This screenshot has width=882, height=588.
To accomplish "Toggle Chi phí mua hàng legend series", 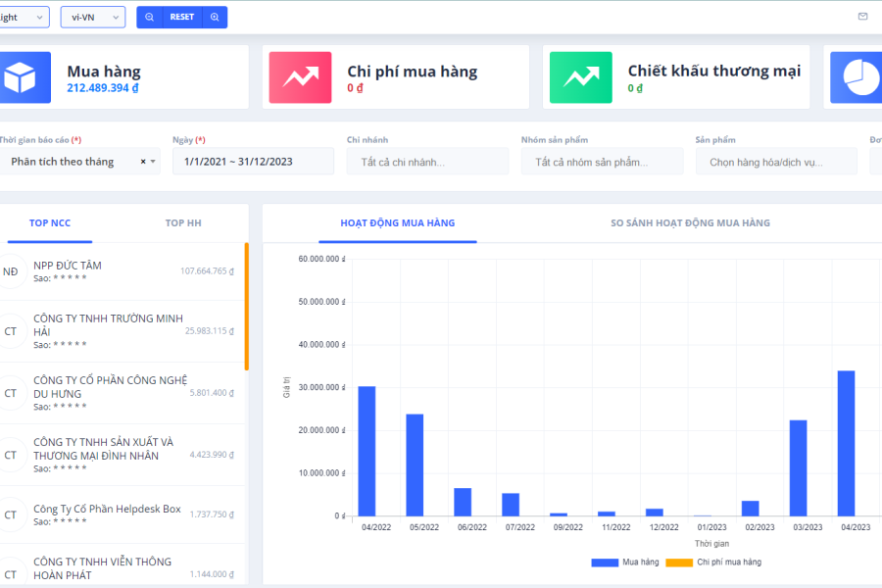I will point(712,563).
